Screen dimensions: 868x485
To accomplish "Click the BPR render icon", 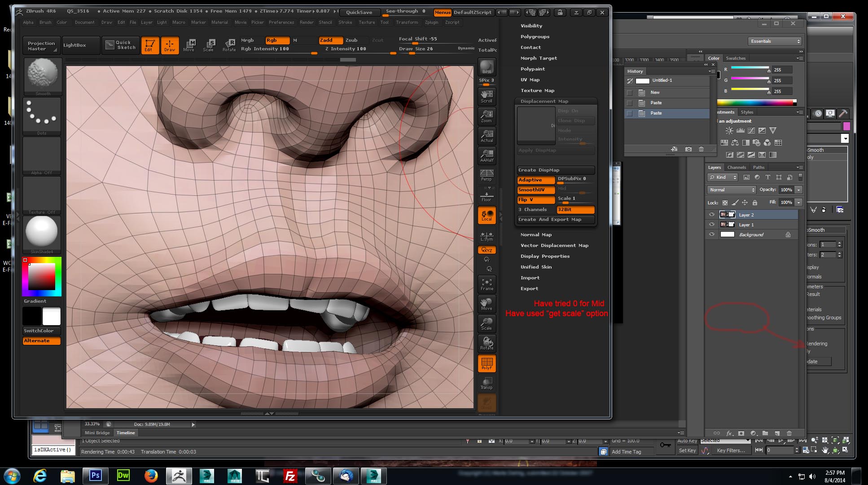I will 487,67.
